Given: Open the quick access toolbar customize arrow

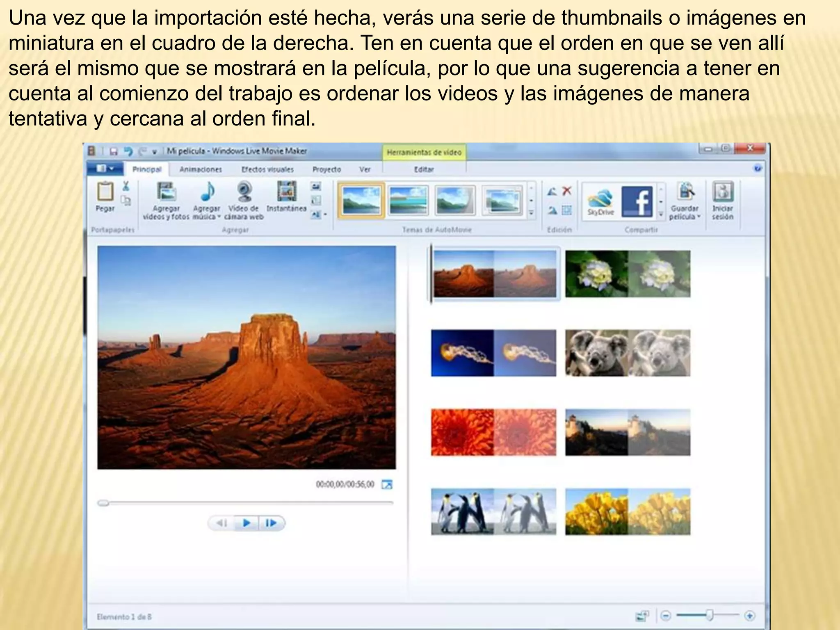Looking at the screenshot, I should coord(155,152).
